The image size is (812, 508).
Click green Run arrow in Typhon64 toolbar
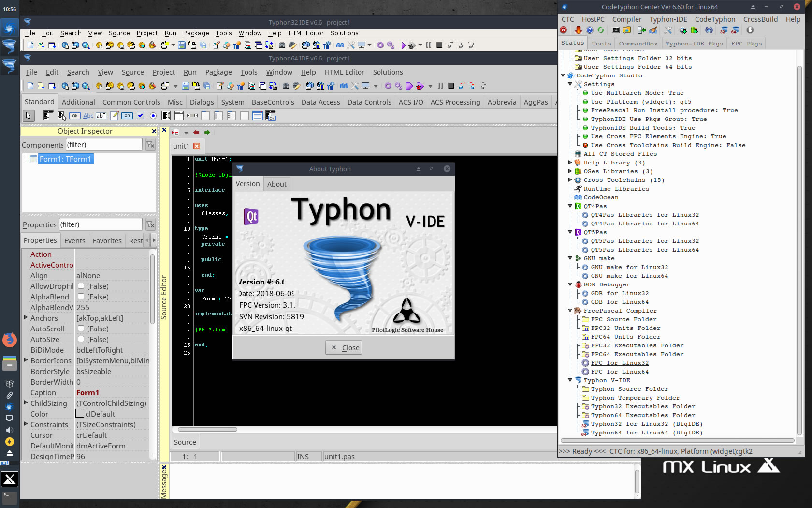click(x=410, y=86)
